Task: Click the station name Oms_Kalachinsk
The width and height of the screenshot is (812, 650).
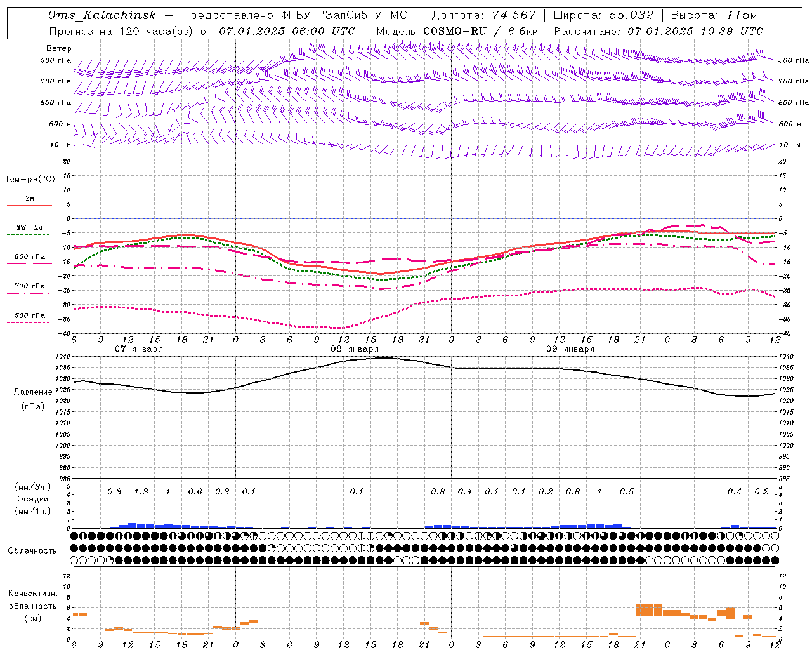Action: coord(102,15)
